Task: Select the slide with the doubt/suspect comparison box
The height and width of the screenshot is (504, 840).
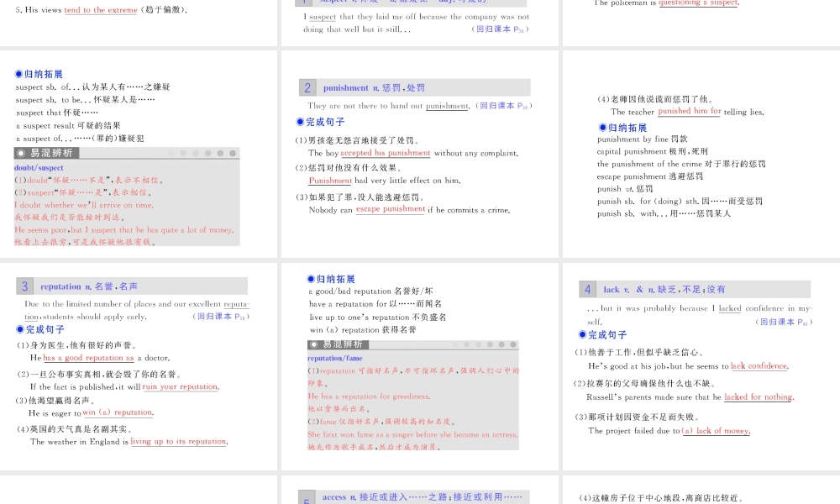Action: [139, 155]
